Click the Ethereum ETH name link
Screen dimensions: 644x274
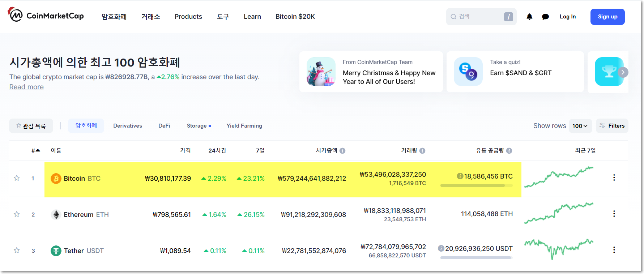point(86,215)
